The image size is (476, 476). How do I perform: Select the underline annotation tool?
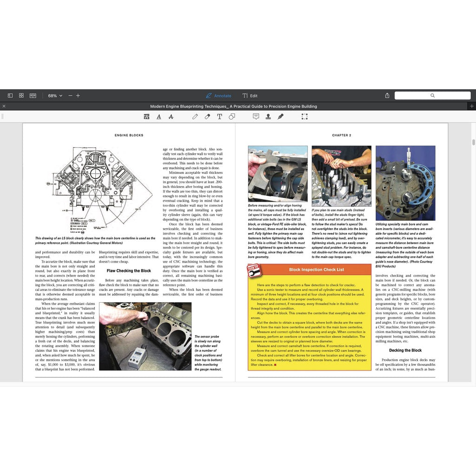pos(159,116)
